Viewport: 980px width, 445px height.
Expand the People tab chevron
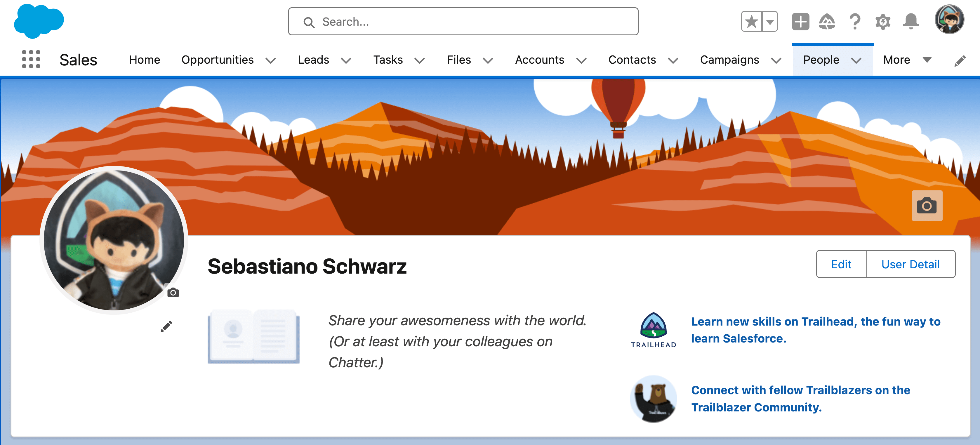[856, 61]
